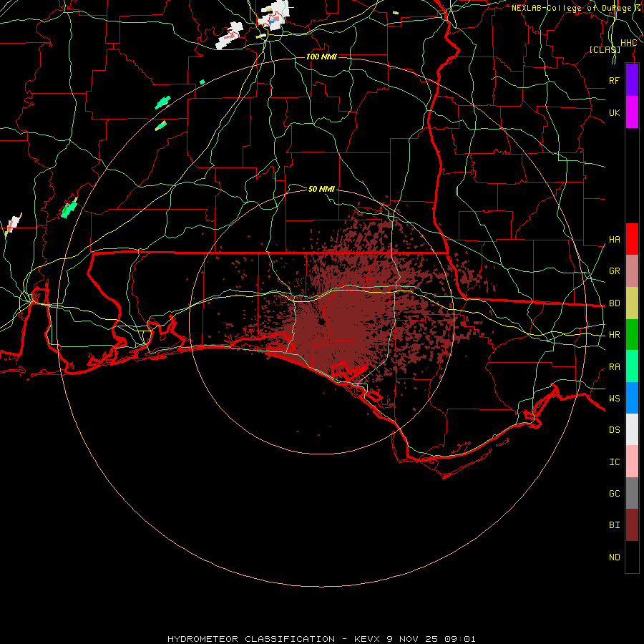
Task: Click the 'HR' legend label
Action: pyautogui.click(x=614, y=335)
